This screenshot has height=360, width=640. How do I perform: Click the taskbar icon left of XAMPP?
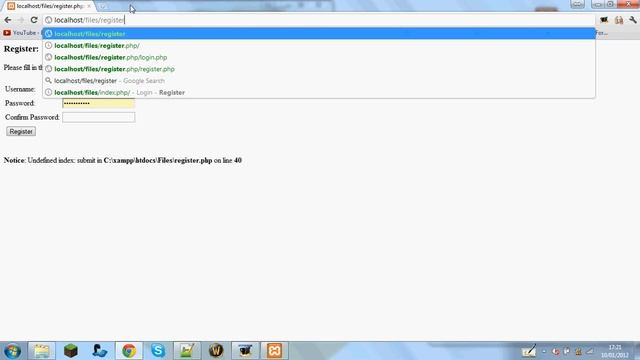245,351
